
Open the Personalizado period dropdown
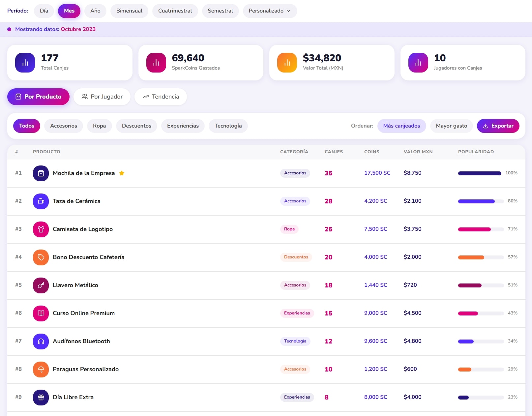[x=270, y=11]
